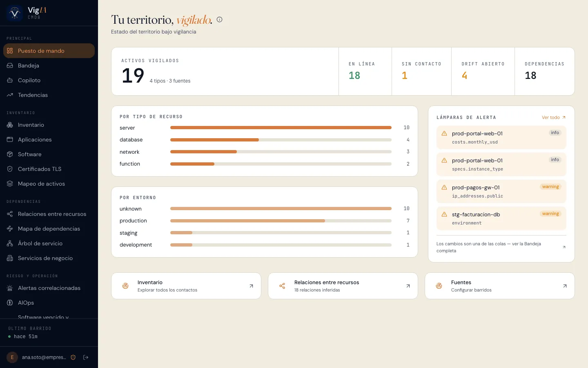Screen dimensions: 588x368
Task: Select Puesto de mando in sidebar
Action: point(49,51)
